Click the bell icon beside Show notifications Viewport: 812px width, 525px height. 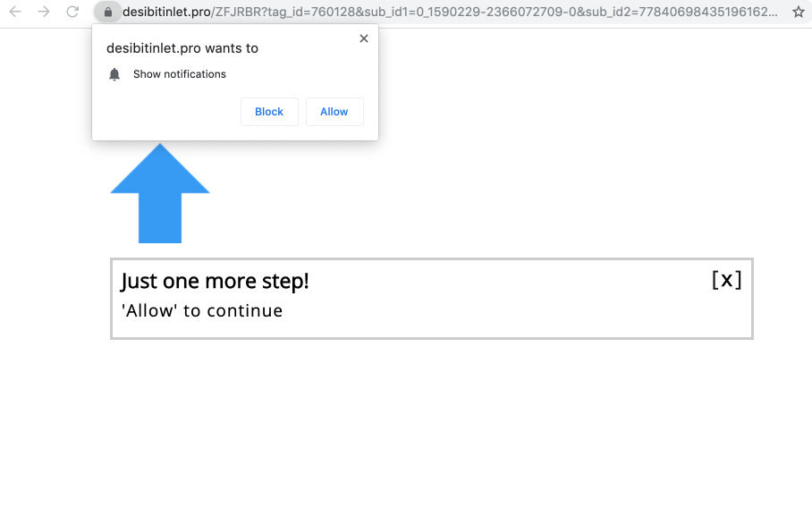[x=114, y=74]
